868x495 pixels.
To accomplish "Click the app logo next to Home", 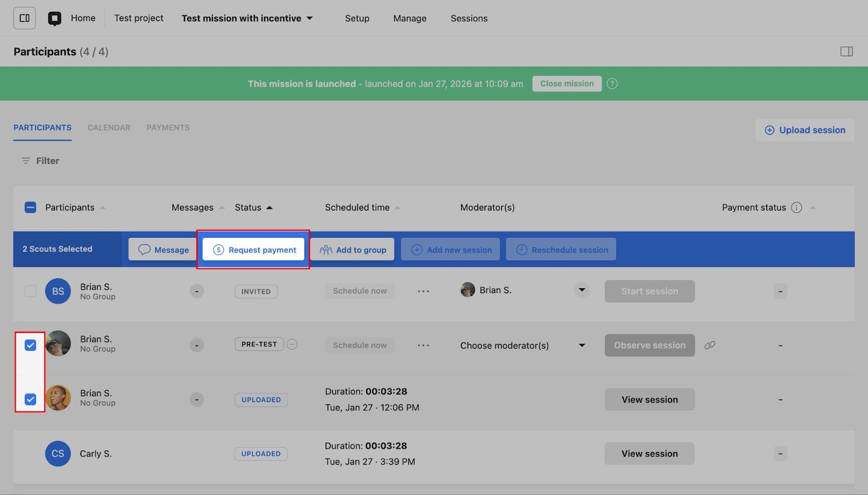I will [54, 18].
